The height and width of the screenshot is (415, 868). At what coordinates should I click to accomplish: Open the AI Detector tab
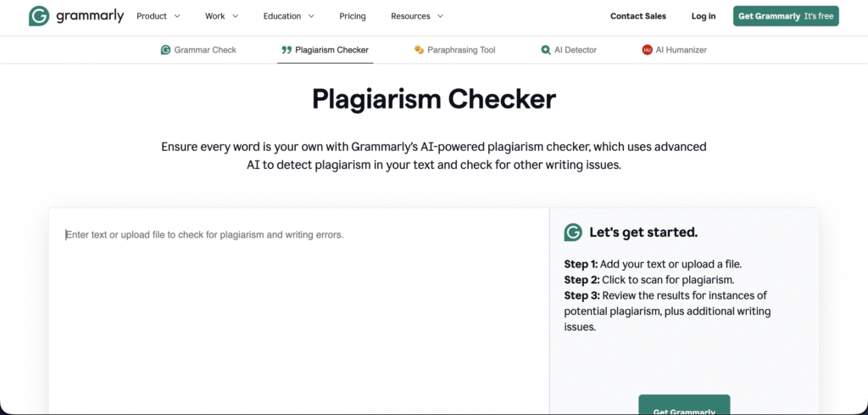[x=575, y=50]
